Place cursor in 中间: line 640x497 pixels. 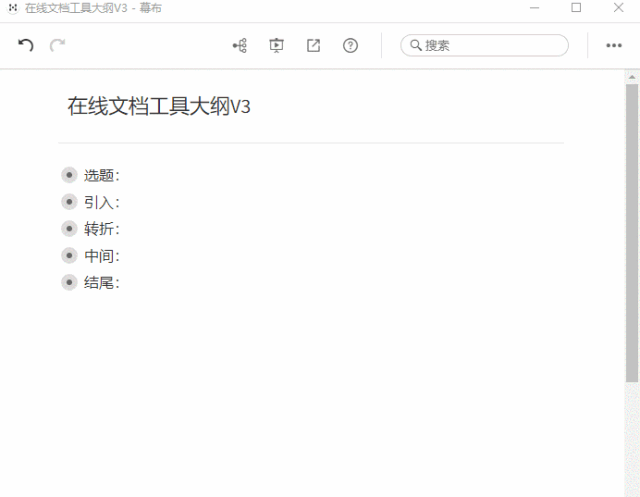pos(102,256)
